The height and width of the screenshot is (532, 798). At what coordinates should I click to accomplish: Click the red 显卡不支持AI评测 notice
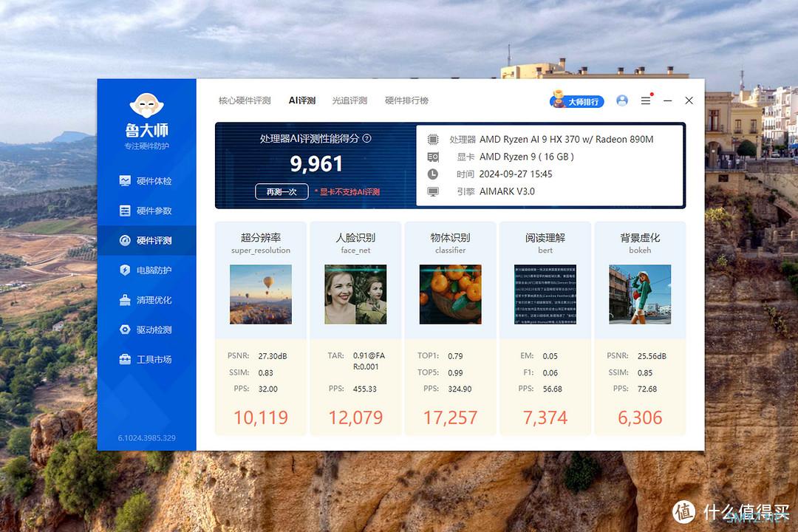click(347, 192)
